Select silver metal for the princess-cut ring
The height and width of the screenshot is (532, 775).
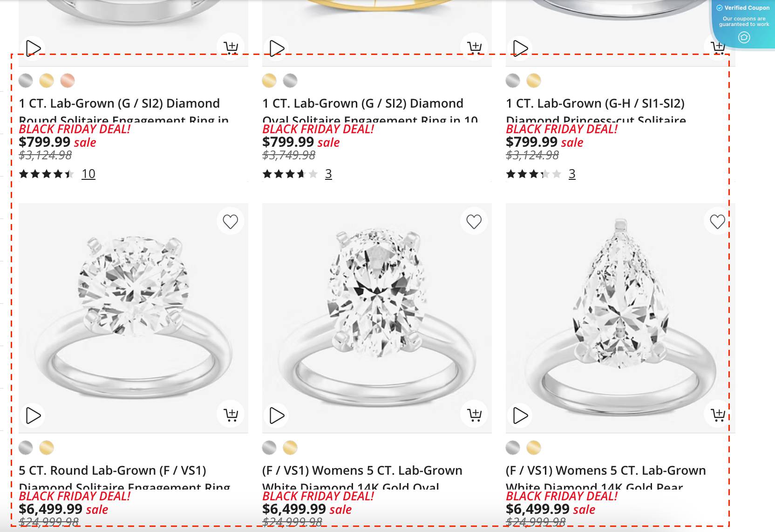(512, 81)
